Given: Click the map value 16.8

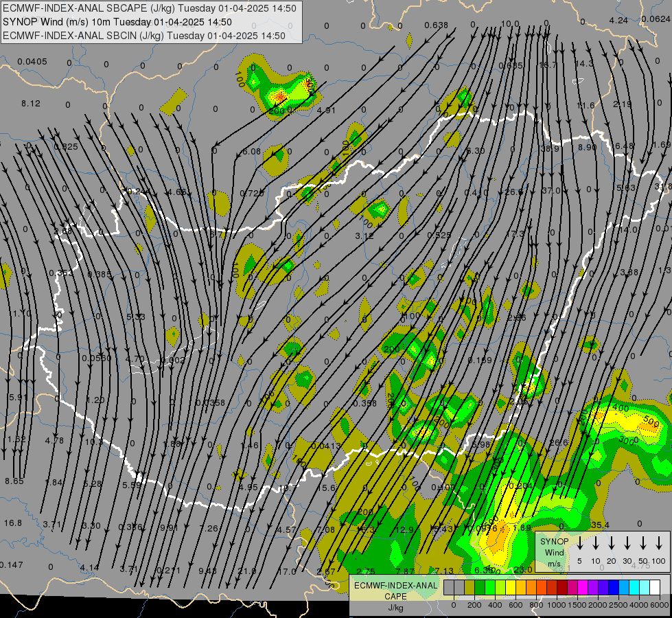Looking at the screenshot, I should tap(13, 523).
